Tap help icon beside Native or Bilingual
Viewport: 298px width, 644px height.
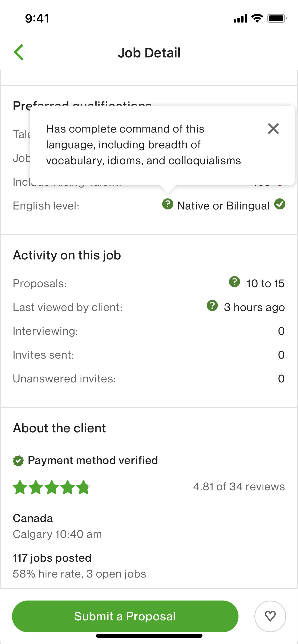coord(167,204)
